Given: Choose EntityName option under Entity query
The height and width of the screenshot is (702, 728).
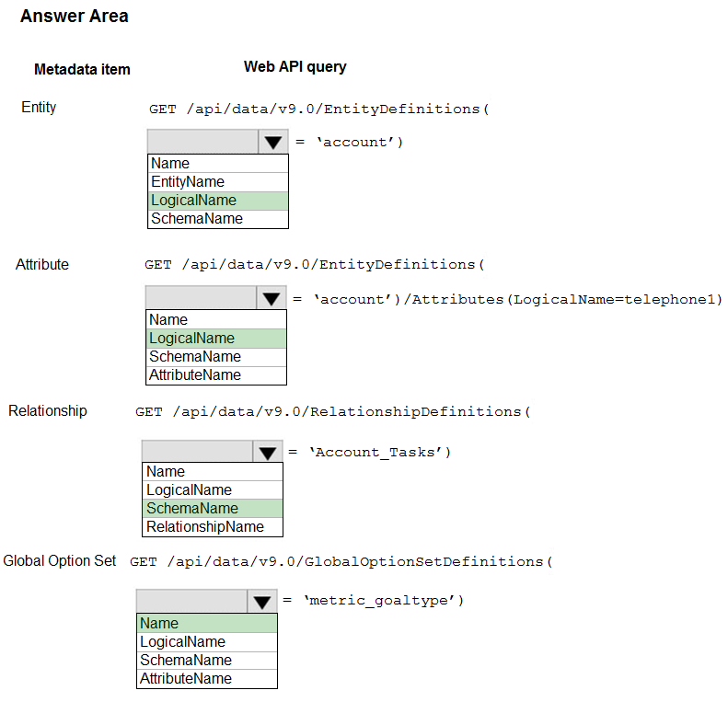Looking at the screenshot, I should point(218,182).
